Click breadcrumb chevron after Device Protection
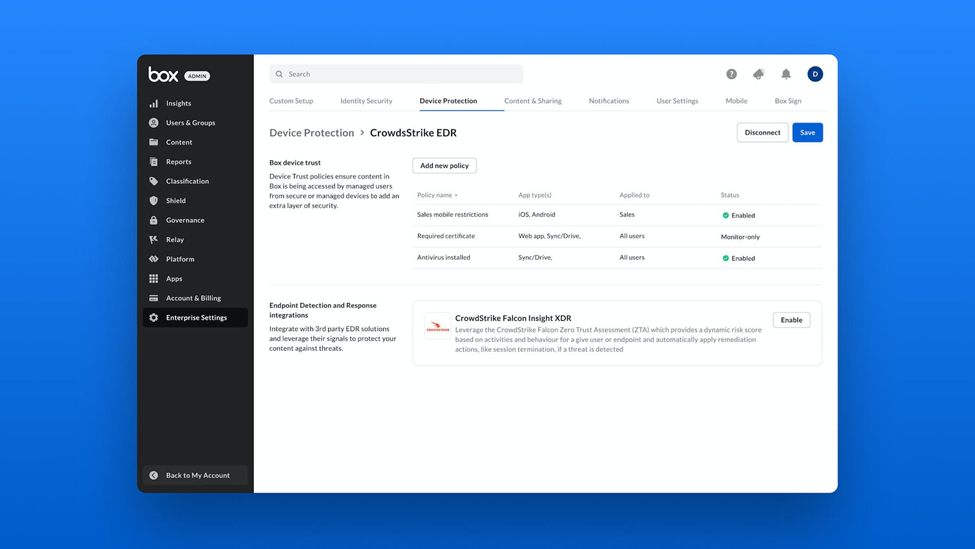 [x=362, y=132]
